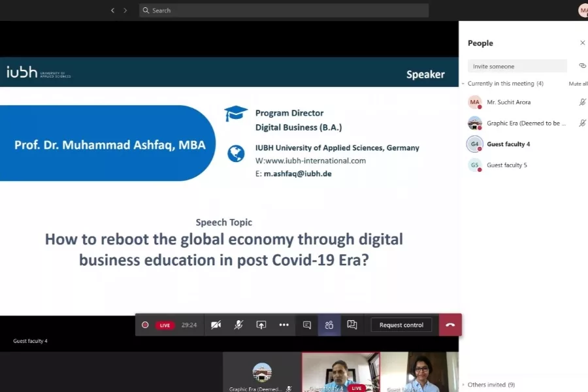Navigate back with the left arrow
The height and width of the screenshot is (392, 588).
pos(112,10)
